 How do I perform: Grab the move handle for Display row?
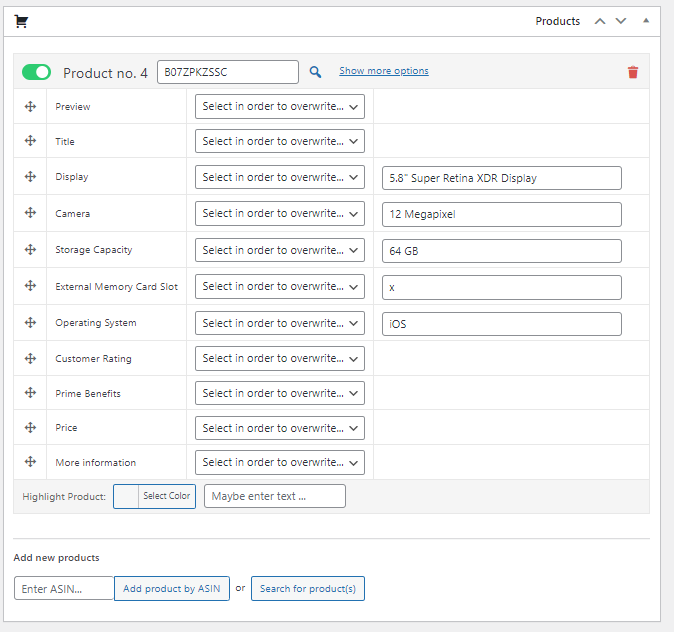tap(30, 176)
